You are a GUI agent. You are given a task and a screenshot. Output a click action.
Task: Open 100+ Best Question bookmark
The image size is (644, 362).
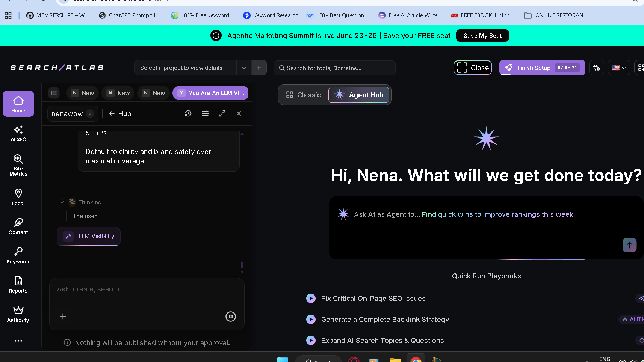[338, 15]
